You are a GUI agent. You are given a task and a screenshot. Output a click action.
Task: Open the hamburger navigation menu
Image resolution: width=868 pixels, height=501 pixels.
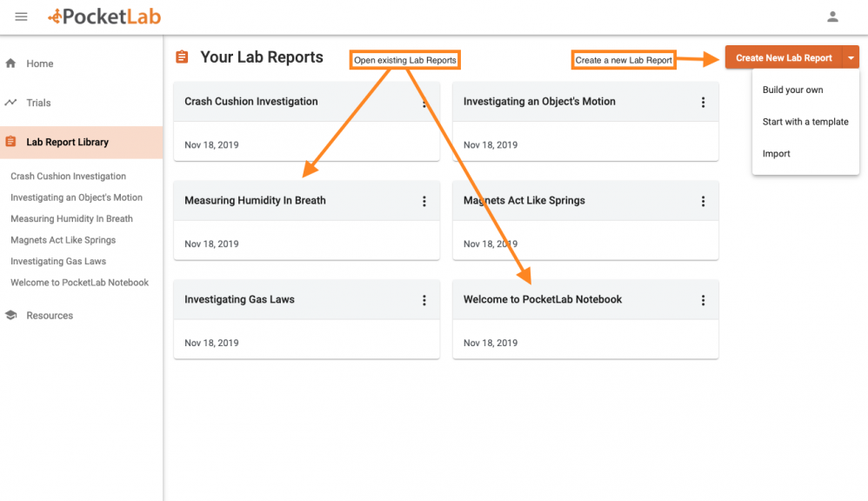22,17
